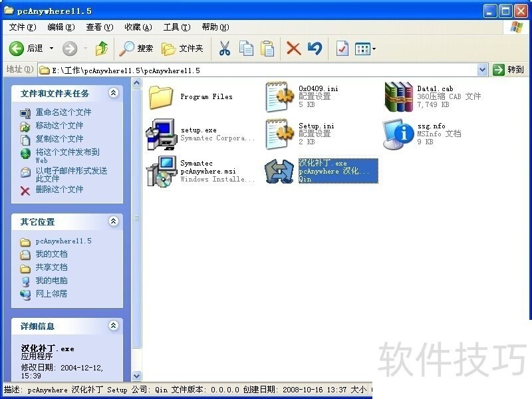Select the Program Files folder icon
The height and width of the screenshot is (399, 532).
click(x=161, y=97)
